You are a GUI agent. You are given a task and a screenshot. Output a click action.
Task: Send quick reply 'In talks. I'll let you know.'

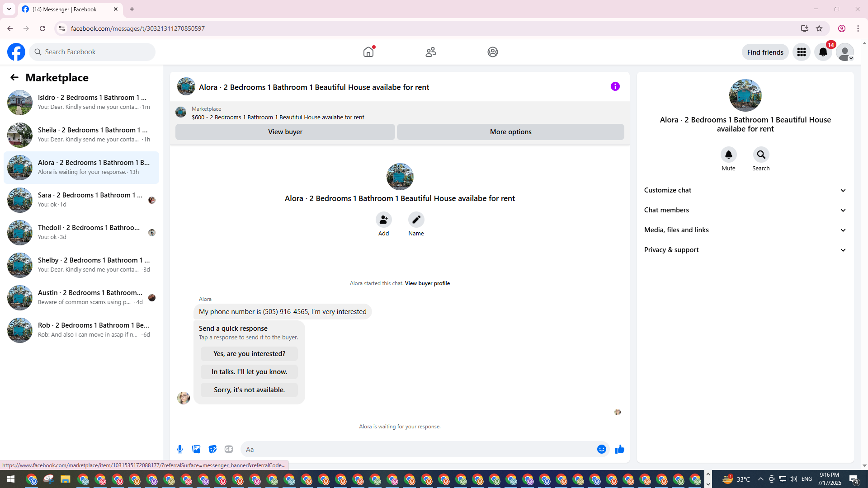(249, 372)
